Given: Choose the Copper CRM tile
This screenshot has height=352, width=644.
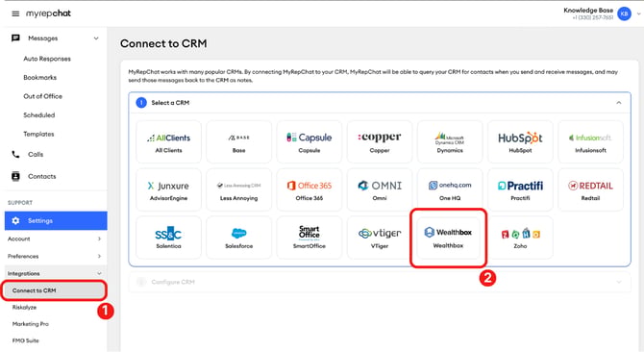Looking at the screenshot, I should tap(380, 141).
